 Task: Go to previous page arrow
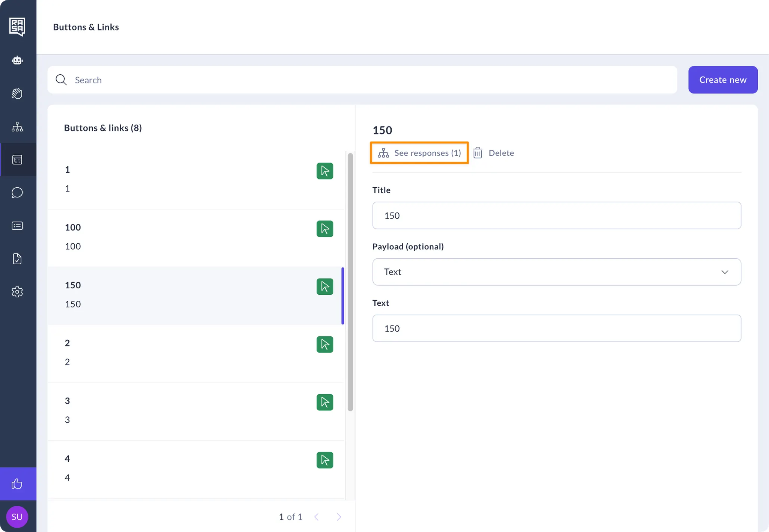tap(317, 517)
